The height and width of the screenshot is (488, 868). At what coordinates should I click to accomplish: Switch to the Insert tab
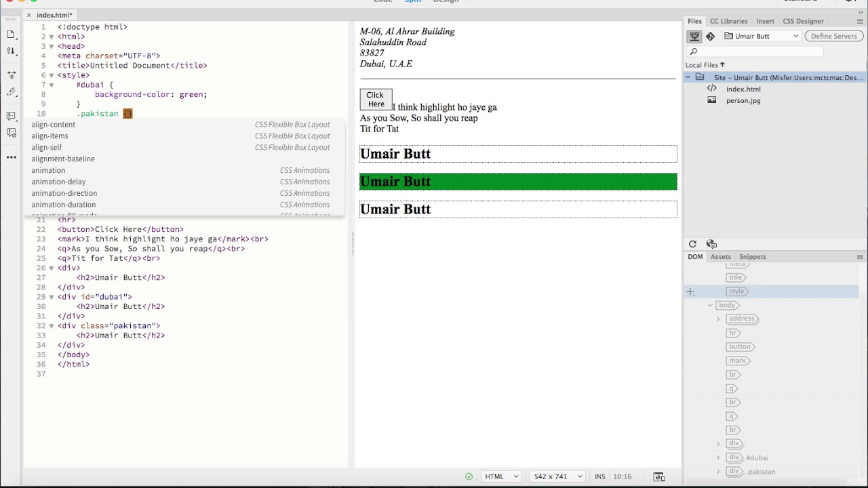point(765,21)
